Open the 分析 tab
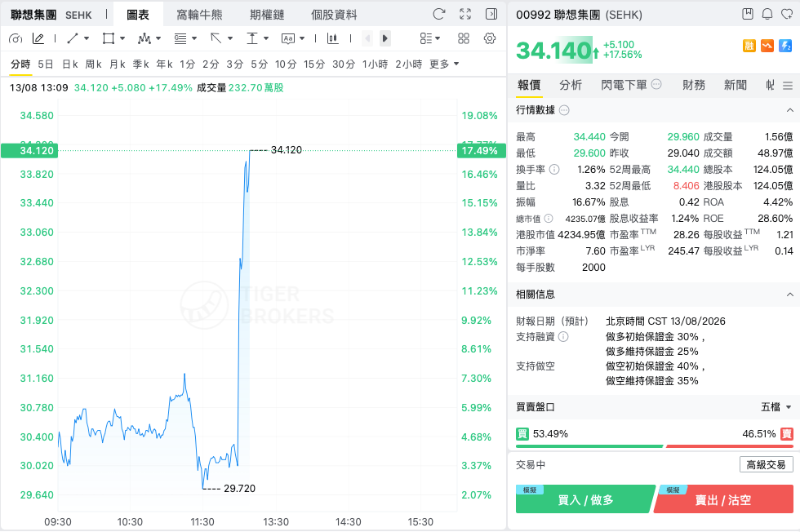Image resolution: width=800 pixels, height=532 pixels. [571, 85]
